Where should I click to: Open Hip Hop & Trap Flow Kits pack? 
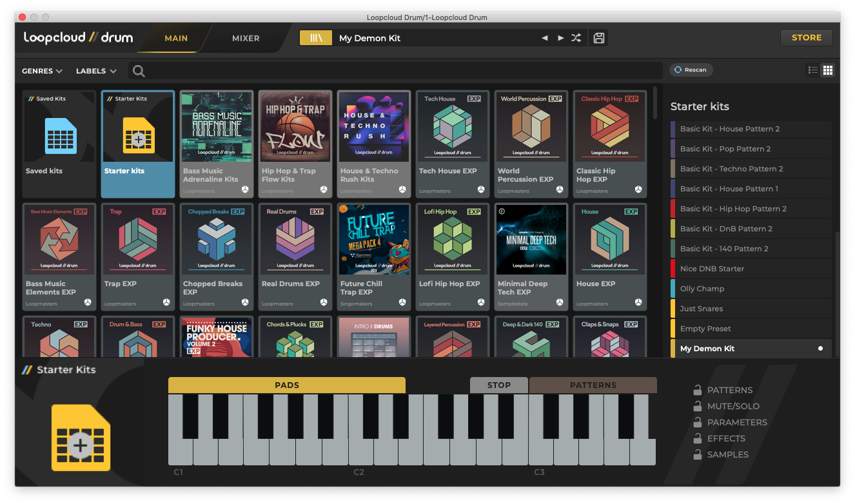[295, 144]
